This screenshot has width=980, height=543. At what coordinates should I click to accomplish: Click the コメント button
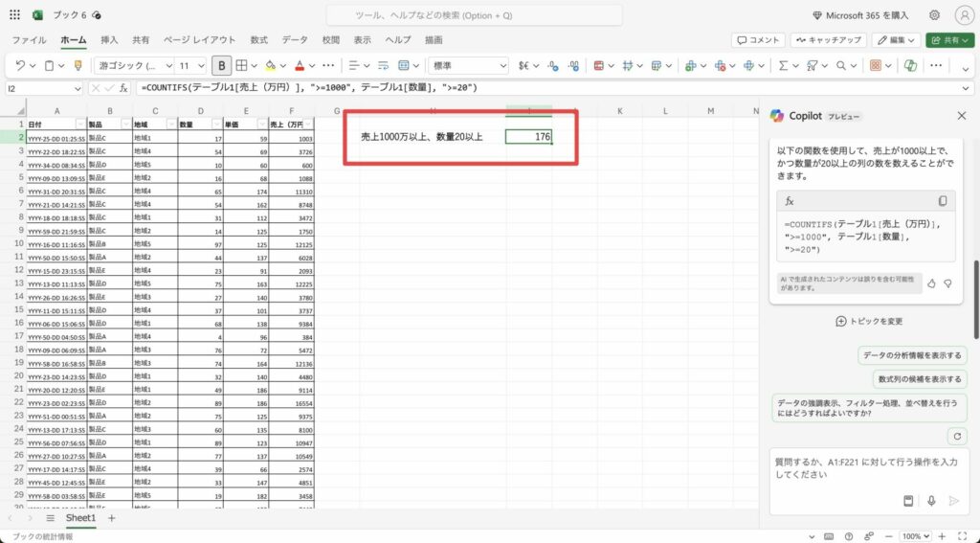point(758,40)
